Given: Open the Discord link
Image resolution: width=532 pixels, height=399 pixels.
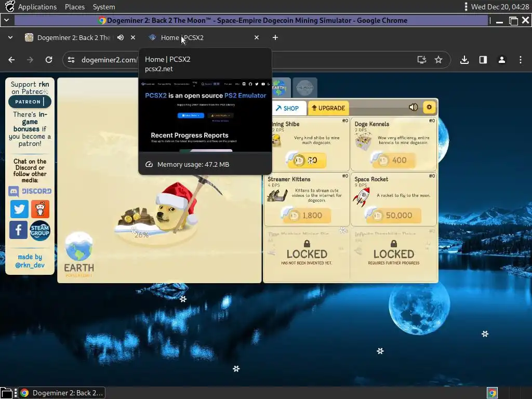Looking at the screenshot, I should coord(30,191).
